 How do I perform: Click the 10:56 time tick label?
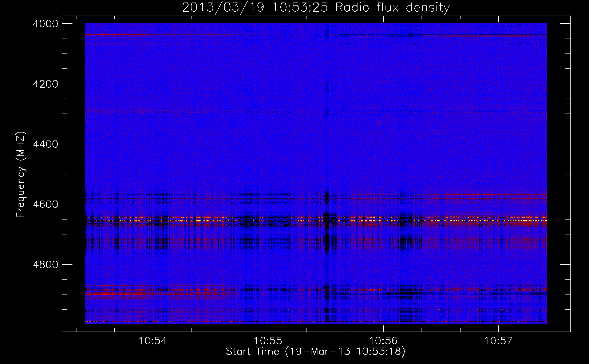pyautogui.click(x=383, y=341)
